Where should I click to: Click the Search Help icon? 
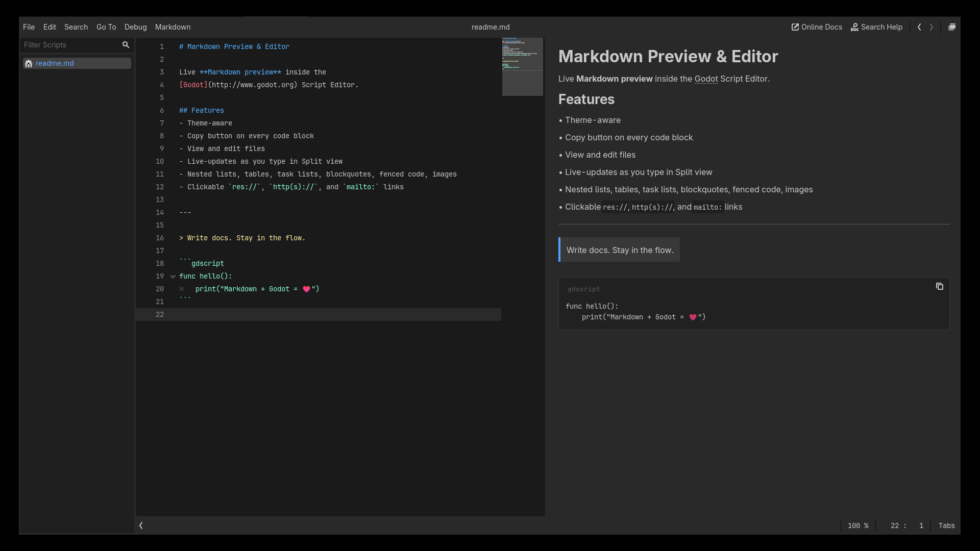pos(854,27)
